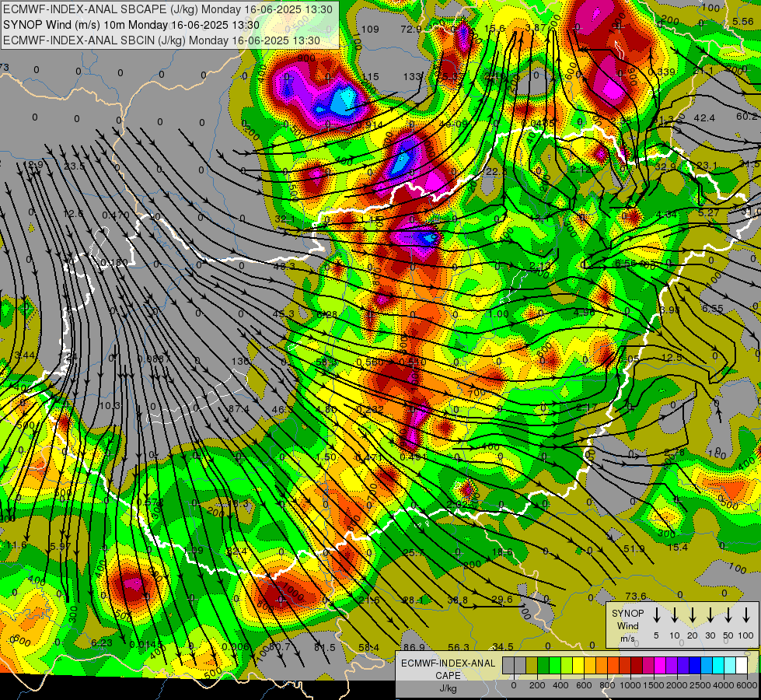Click the SYNOP Wind 10m title line
This screenshot has height=700, width=761.
coord(131,25)
